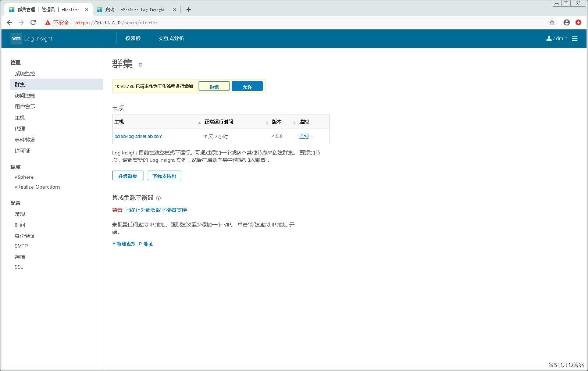Click the info icon beside 集成负载平衡器

tap(158, 198)
